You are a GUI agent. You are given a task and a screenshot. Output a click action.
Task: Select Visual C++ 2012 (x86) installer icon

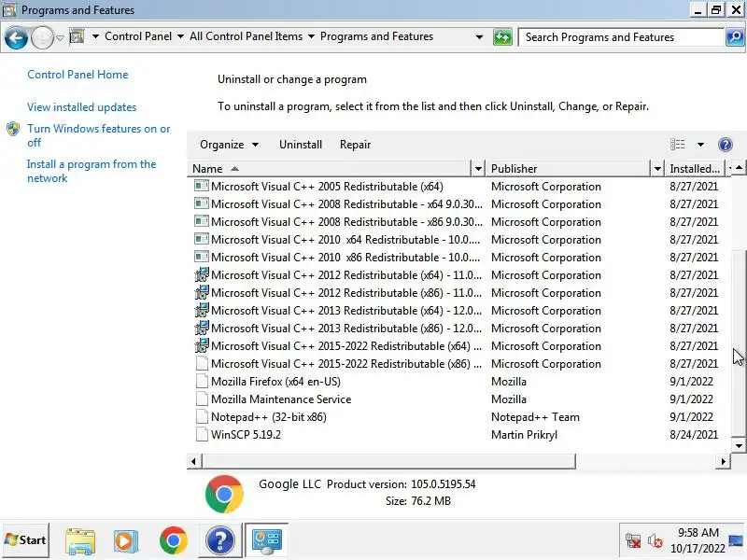(202, 292)
